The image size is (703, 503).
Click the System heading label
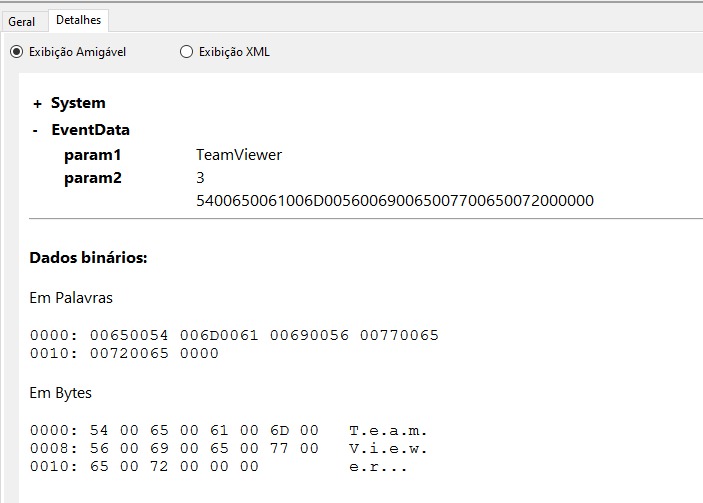click(78, 103)
